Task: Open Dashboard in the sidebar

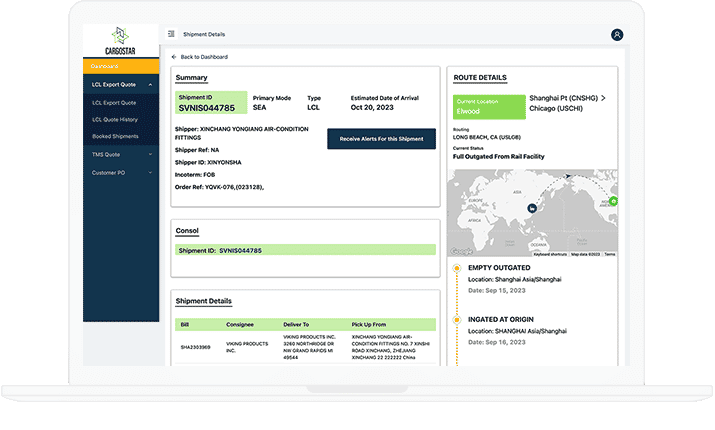Action: tap(104, 66)
